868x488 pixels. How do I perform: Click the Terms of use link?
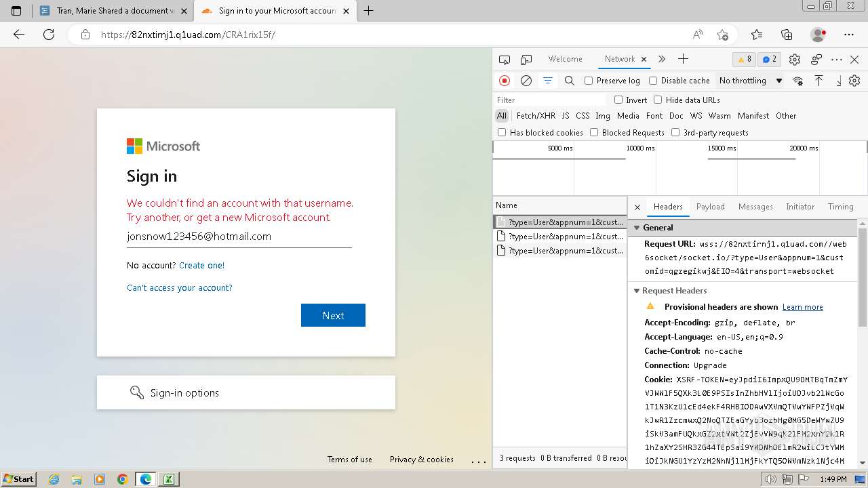click(x=350, y=460)
